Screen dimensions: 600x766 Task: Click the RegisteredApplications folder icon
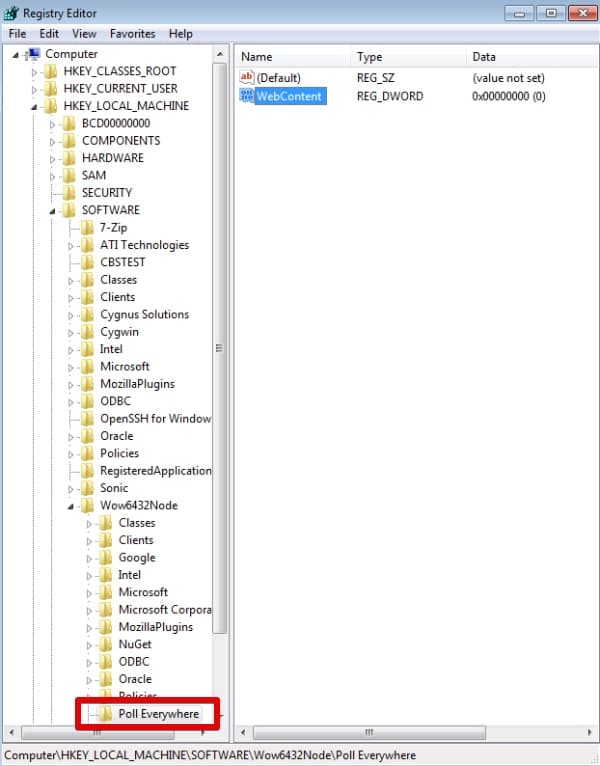[x=87, y=470]
